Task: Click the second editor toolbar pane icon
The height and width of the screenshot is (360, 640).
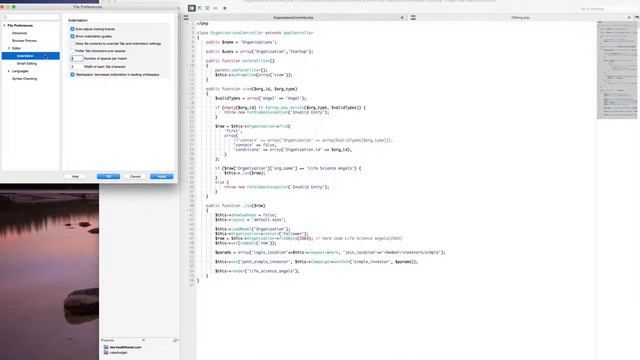Action: [x=200, y=8]
